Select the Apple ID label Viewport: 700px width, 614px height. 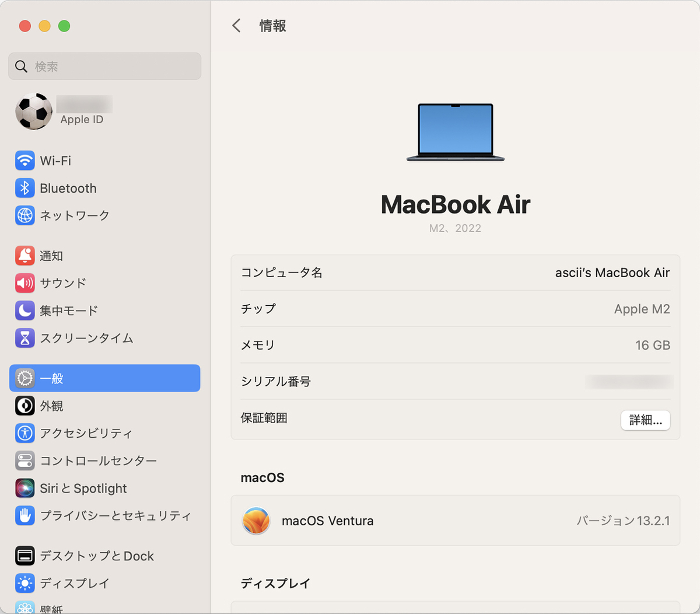[x=82, y=119]
